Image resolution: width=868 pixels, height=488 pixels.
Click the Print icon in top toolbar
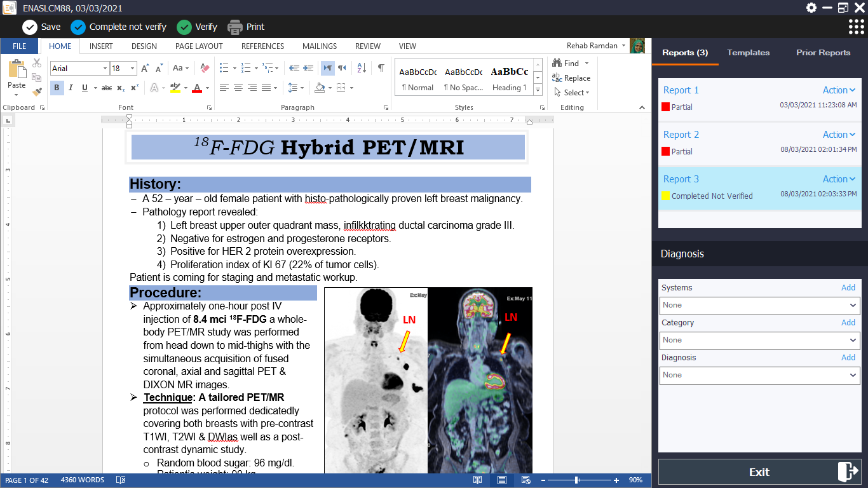(x=235, y=27)
